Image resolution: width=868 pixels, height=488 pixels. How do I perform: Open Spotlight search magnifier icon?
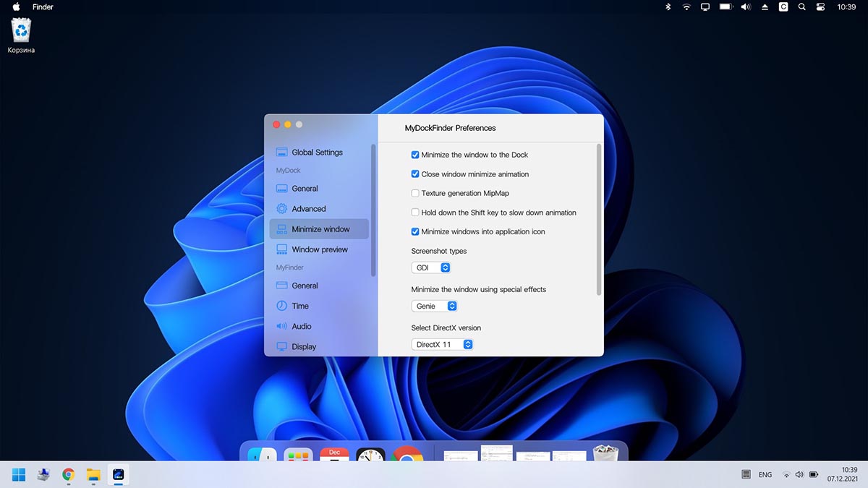[x=801, y=7]
